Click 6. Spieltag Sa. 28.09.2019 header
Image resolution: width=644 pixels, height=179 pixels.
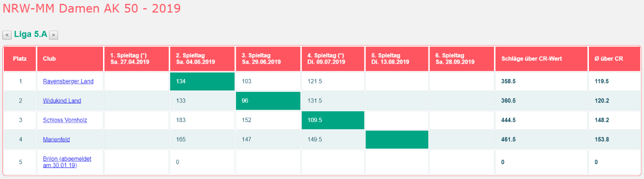click(462, 59)
